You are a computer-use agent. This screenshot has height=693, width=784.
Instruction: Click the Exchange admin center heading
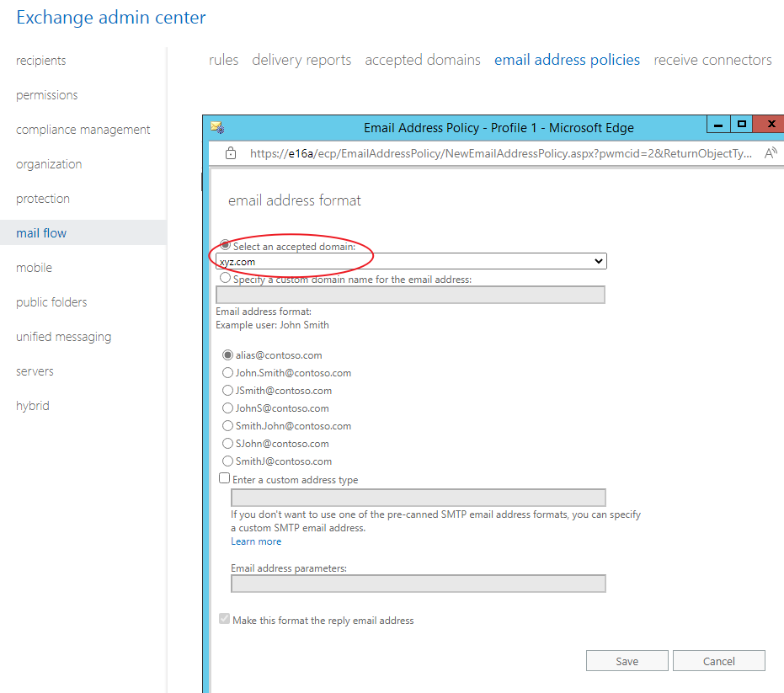click(x=111, y=18)
